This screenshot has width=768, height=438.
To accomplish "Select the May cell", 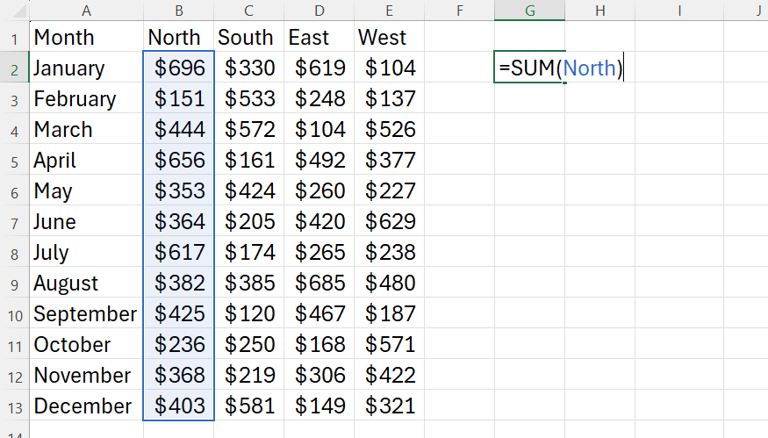I will 86,190.
